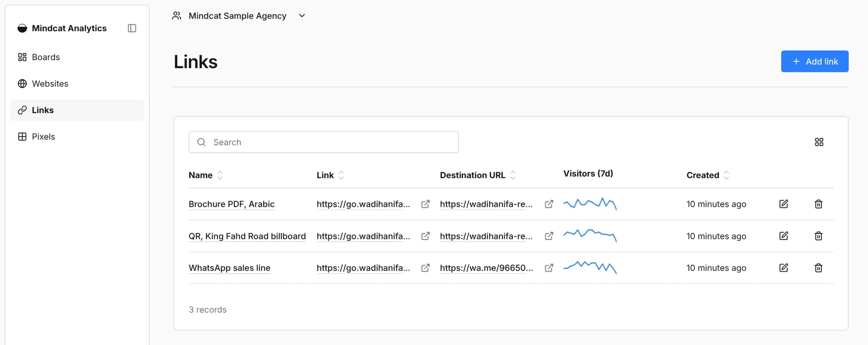The width and height of the screenshot is (868, 345).
Task: Select Links in the sidebar
Action: tap(77, 110)
